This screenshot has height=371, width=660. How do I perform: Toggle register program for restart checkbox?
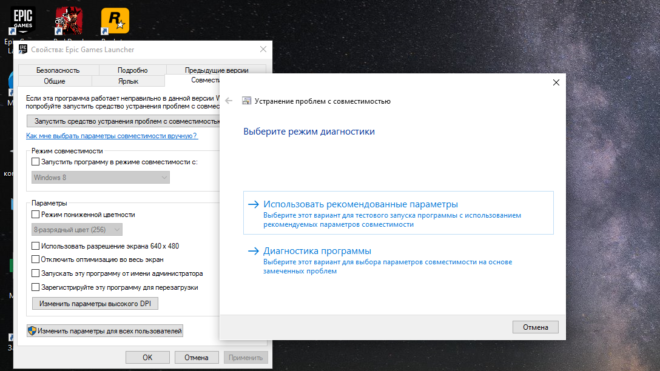(35, 287)
